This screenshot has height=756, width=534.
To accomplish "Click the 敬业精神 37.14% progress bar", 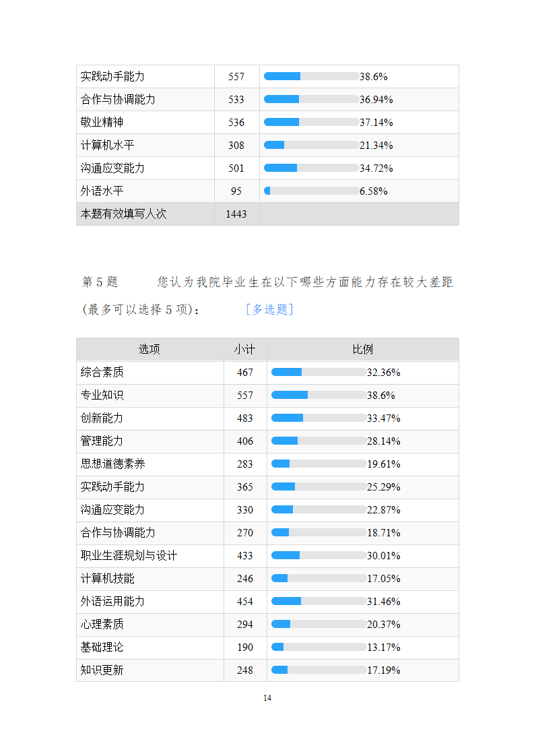I will pos(311,122).
